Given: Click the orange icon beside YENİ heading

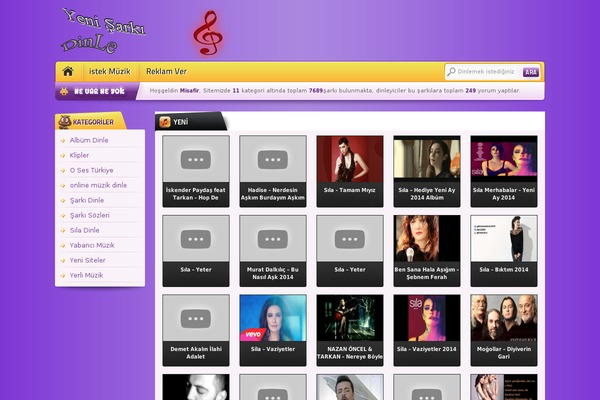Looking at the screenshot, I should pos(165,122).
